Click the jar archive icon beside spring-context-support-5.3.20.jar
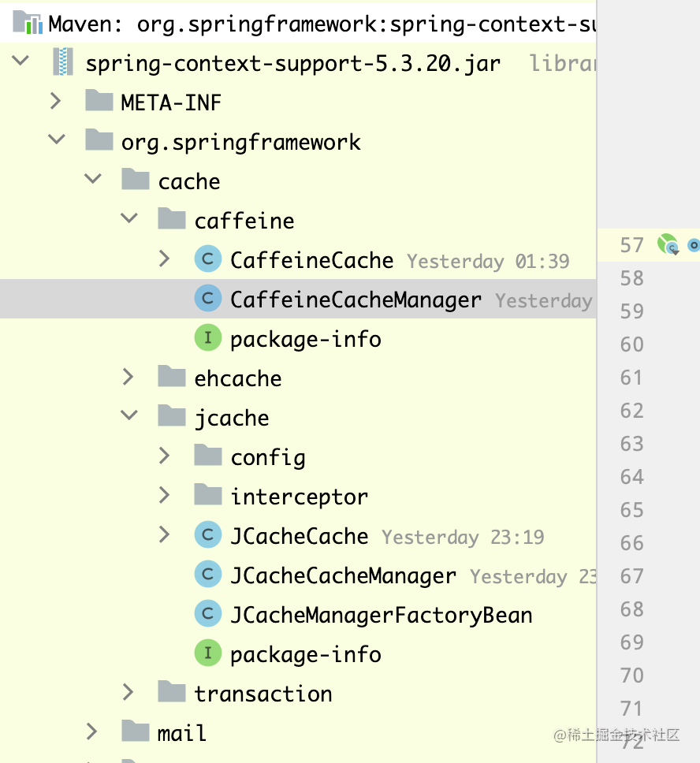The image size is (700, 763). pyautogui.click(x=62, y=62)
